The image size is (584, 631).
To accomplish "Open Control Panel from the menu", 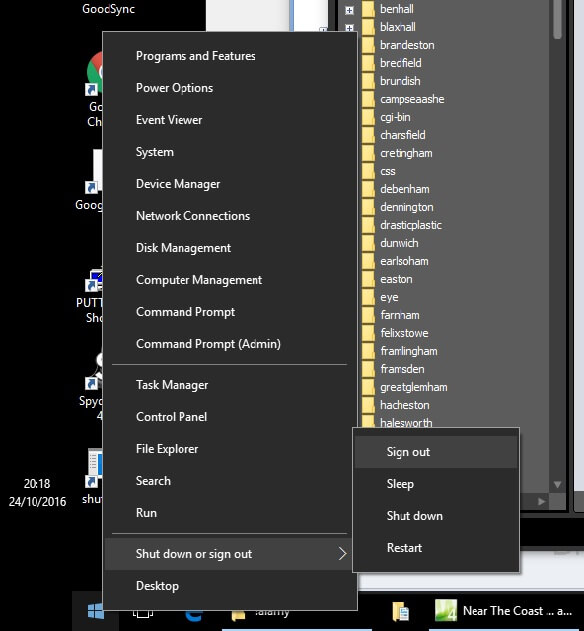I will click(171, 417).
